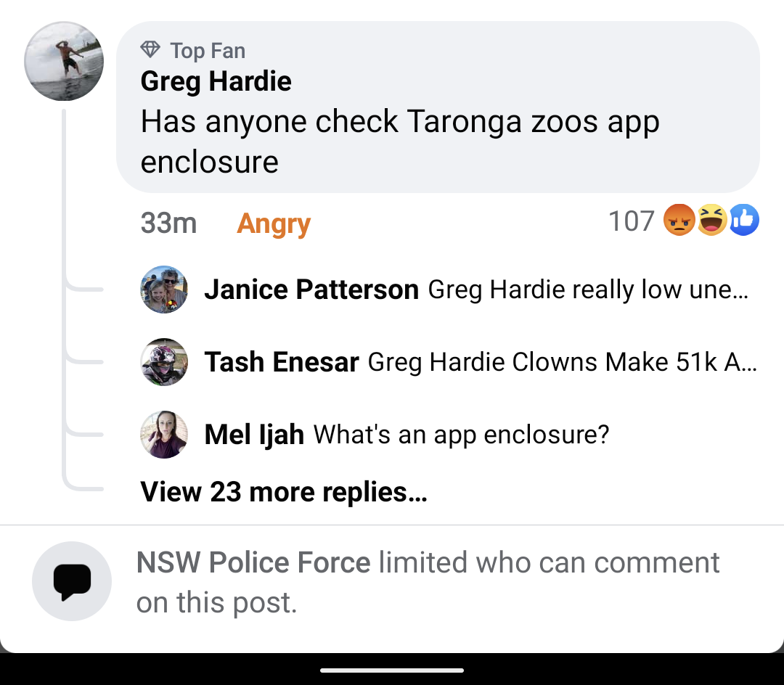Tap Janice Patterson's avatar

[x=164, y=290]
